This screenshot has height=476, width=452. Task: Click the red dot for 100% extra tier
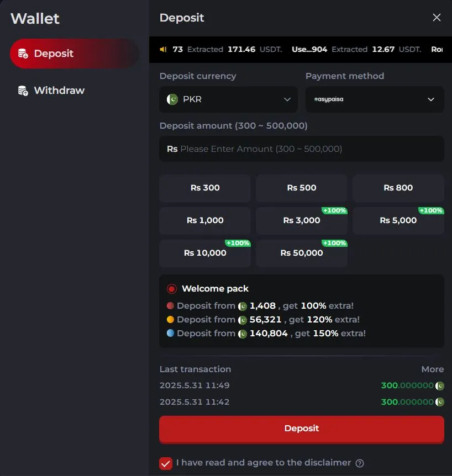click(170, 305)
